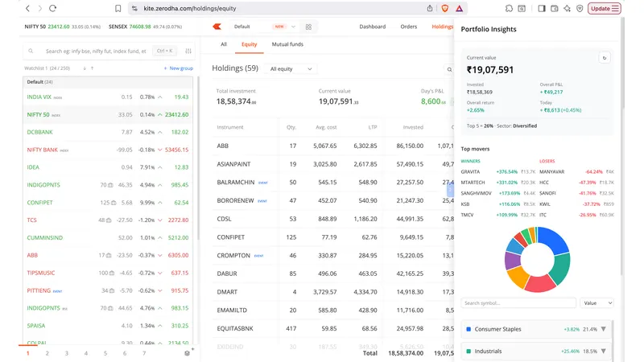Sort watchlist ascending arrow

[x=92, y=68]
